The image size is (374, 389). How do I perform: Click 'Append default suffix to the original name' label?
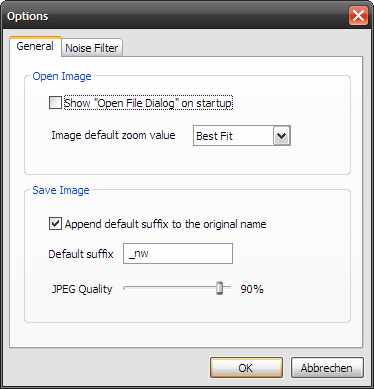click(x=165, y=224)
